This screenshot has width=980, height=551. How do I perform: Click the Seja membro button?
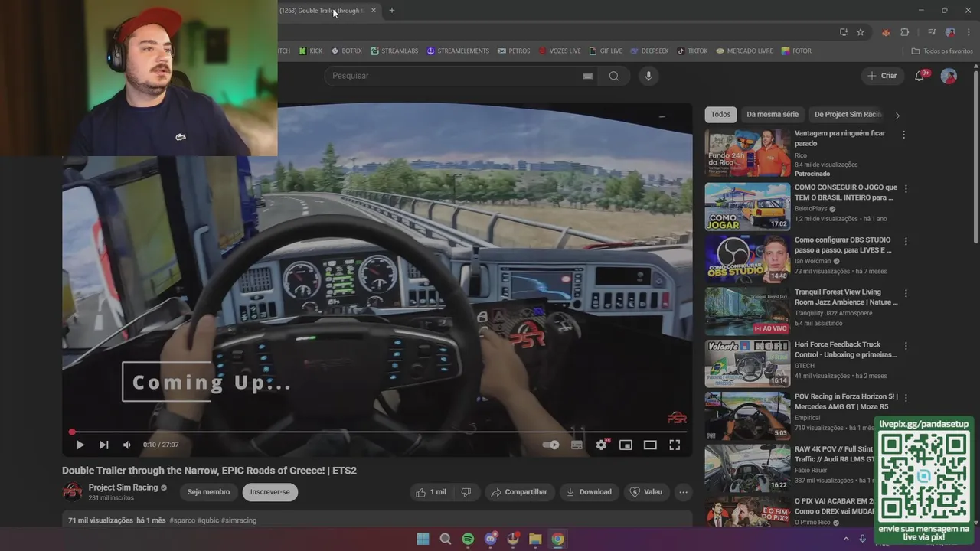point(208,492)
